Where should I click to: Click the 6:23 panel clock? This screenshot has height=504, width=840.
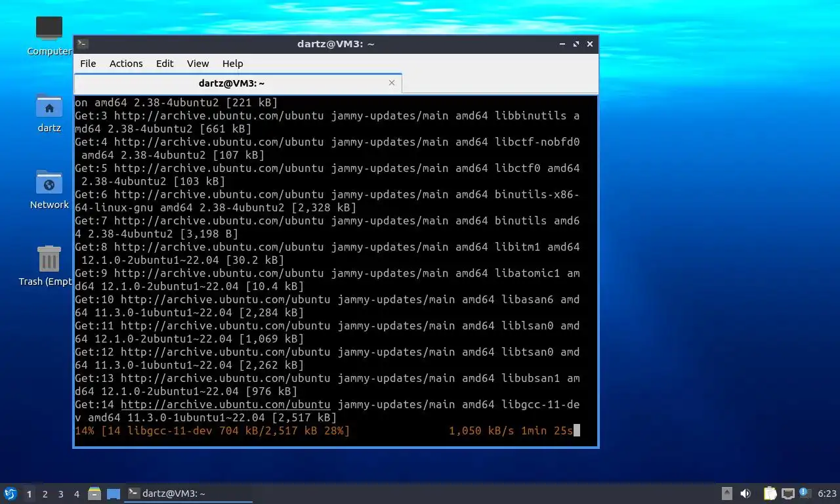coord(827,493)
